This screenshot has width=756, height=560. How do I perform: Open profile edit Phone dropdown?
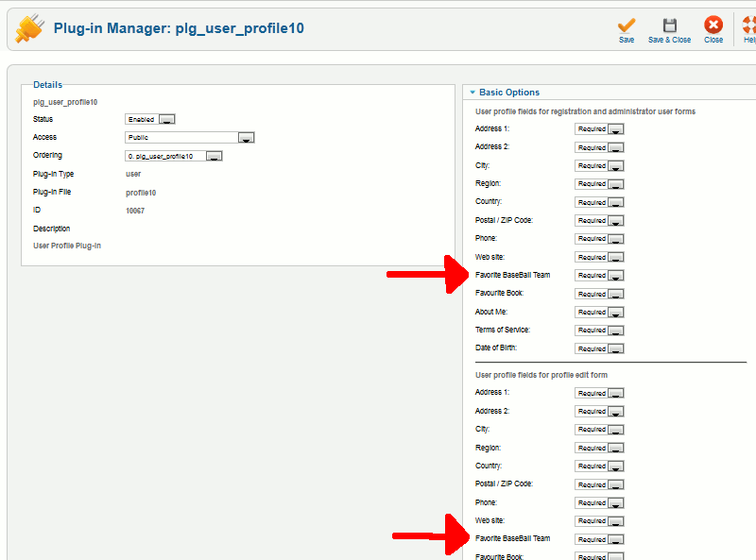[x=599, y=503]
